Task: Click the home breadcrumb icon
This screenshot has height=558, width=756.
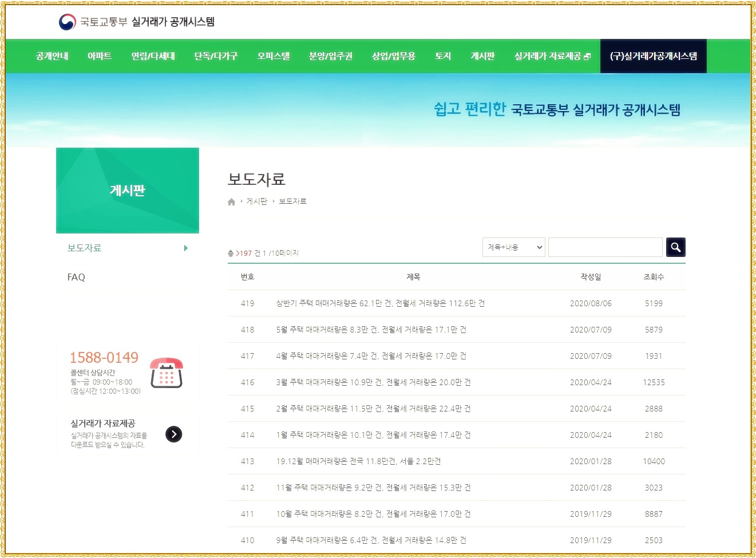Action: [231, 201]
